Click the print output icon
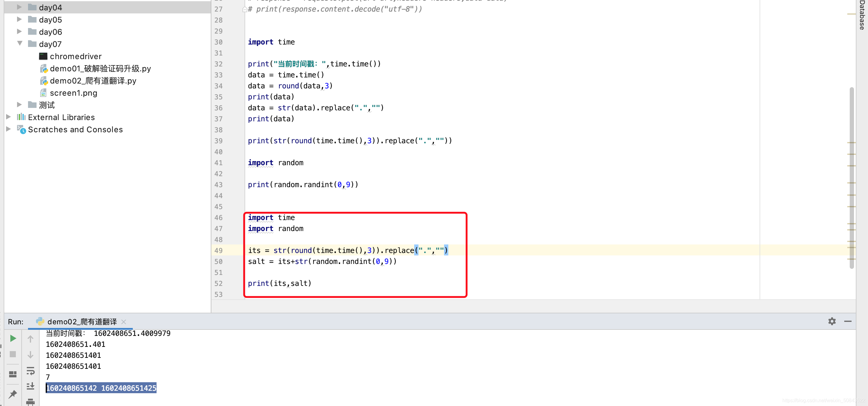The image size is (868, 406). tap(30, 401)
